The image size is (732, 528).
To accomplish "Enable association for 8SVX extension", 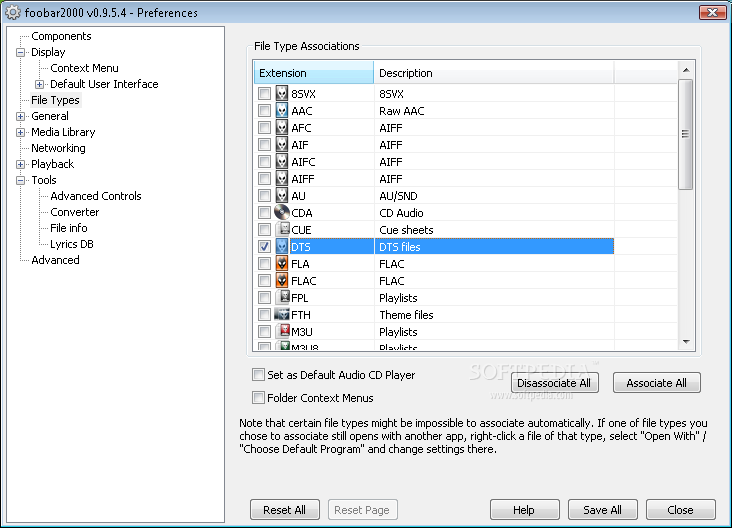I will pyautogui.click(x=264, y=94).
